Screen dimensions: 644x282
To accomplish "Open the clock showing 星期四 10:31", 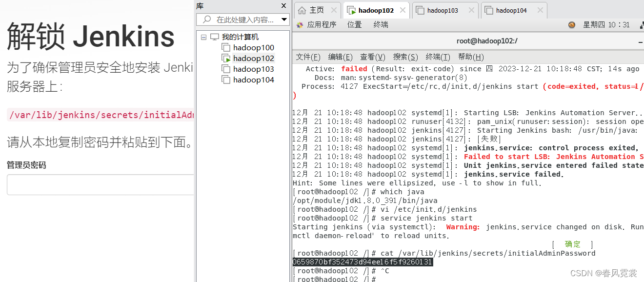I will pyautogui.click(x=606, y=24).
